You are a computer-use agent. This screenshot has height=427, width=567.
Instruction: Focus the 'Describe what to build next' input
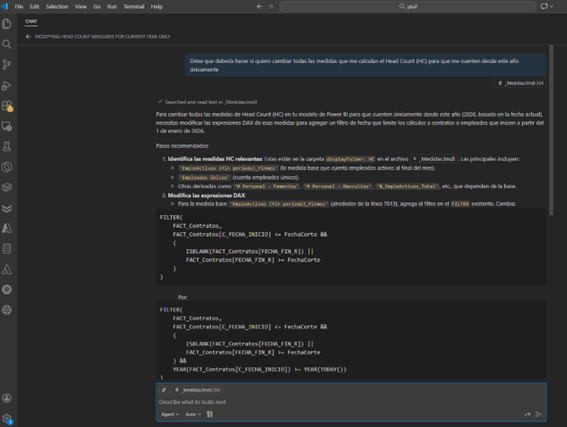click(x=351, y=402)
